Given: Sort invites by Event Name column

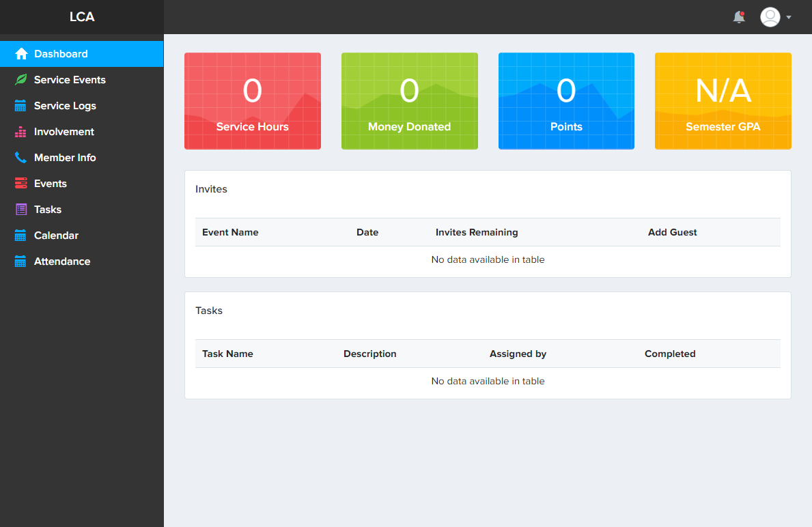Looking at the screenshot, I should [272, 232].
